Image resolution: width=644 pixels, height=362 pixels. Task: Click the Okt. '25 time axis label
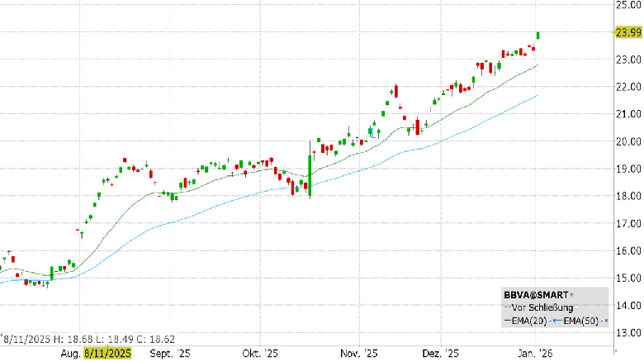(260, 354)
